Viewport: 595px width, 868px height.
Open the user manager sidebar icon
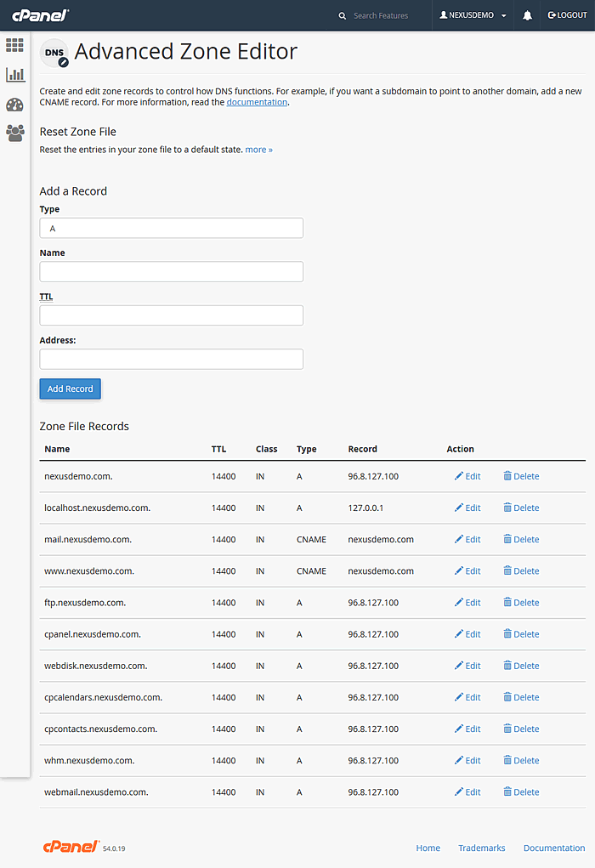click(x=14, y=133)
